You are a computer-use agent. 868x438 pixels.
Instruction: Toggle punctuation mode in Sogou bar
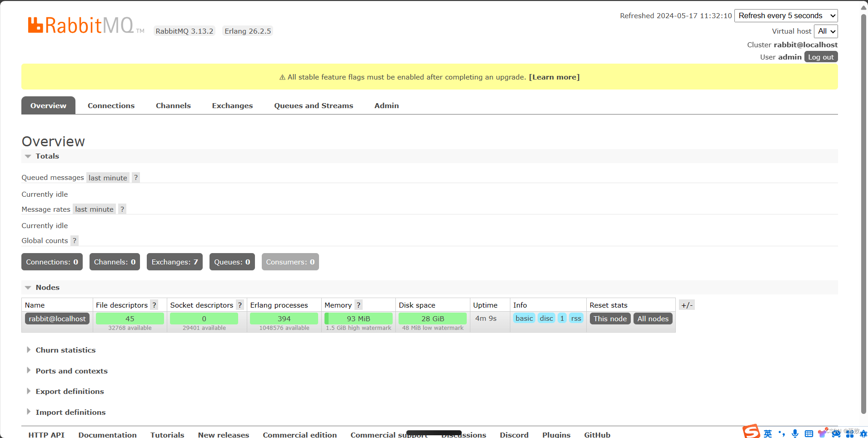pos(782,433)
